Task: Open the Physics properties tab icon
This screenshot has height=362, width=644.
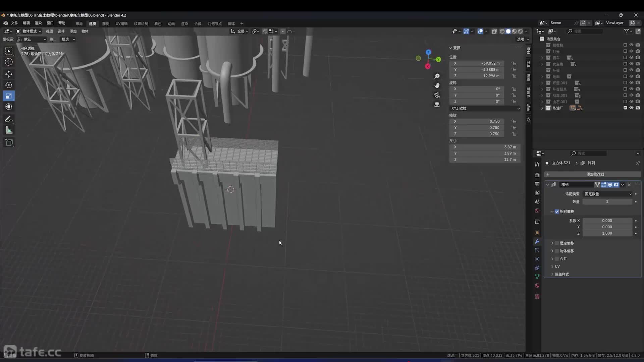Action: (537, 259)
